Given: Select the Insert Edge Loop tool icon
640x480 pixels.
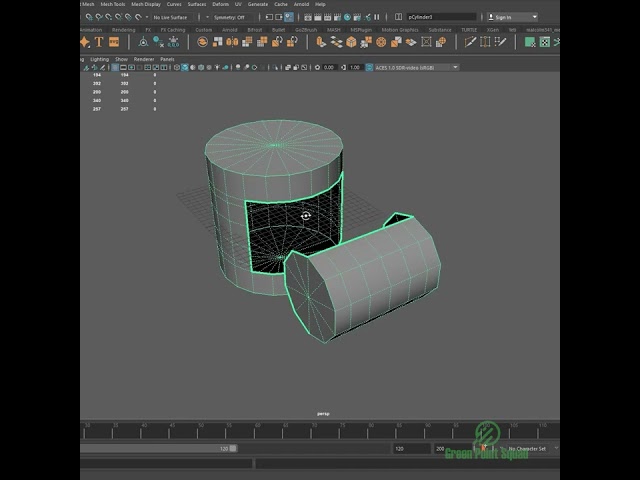Looking at the screenshot, I should (485, 42).
